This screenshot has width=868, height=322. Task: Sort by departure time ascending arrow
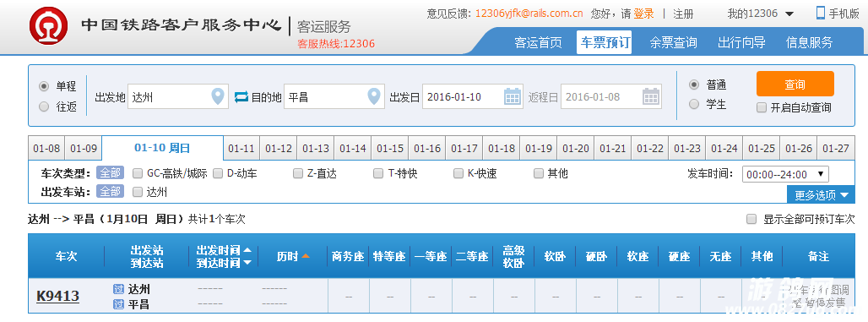(x=247, y=250)
